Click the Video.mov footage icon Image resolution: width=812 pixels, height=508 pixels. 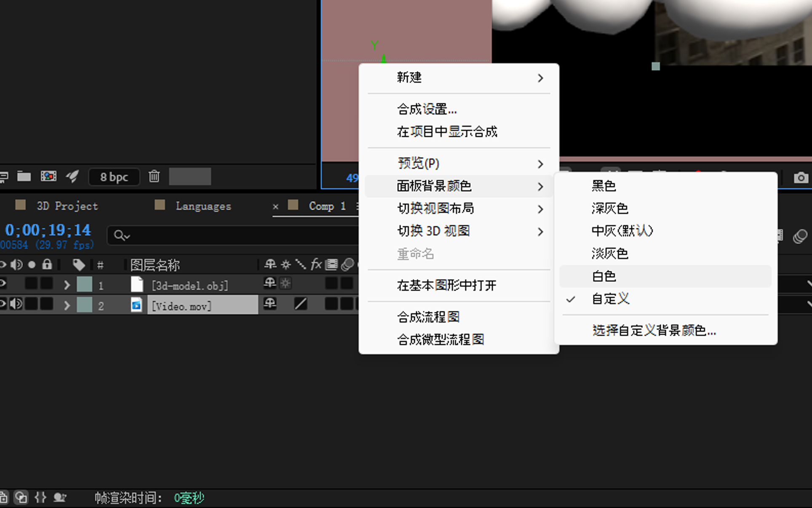136,305
